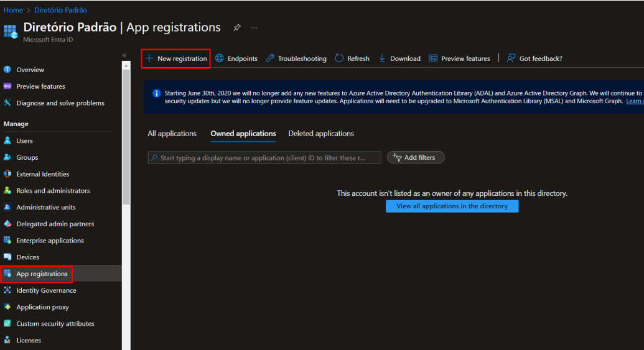Click the Devices icon in sidebar
The width and height of the screenshot is (644, 350).
(x=7, y=257)
